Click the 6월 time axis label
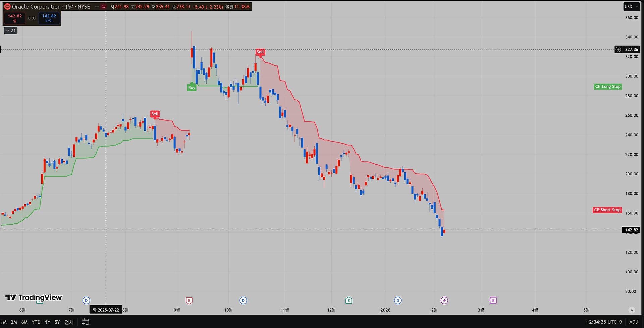 (x=22, y=310)
